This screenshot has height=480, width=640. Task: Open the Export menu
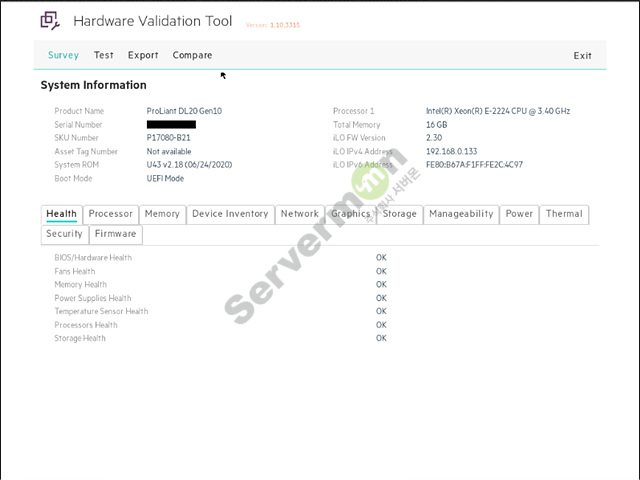click(x=143, y=55)
